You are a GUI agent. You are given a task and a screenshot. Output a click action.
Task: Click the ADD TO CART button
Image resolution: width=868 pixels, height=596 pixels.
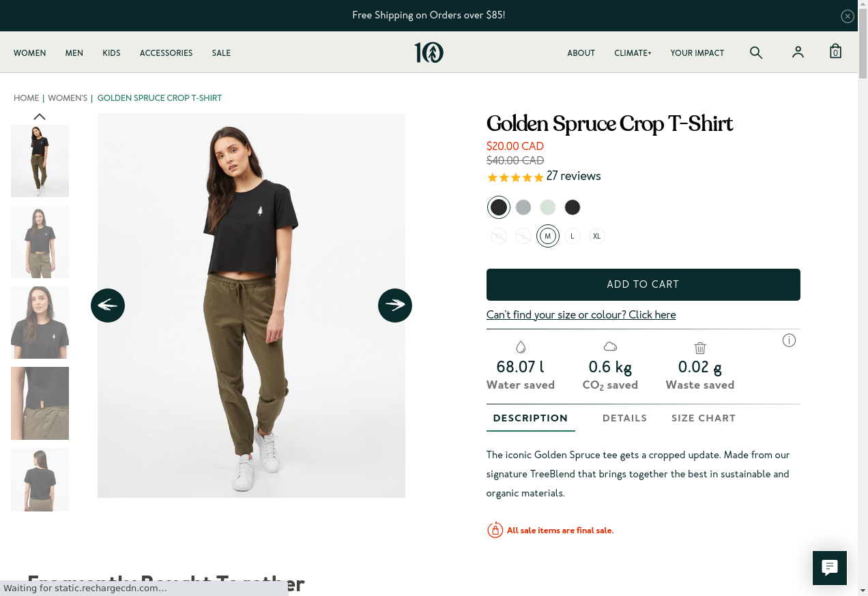[x=643, y=284]
